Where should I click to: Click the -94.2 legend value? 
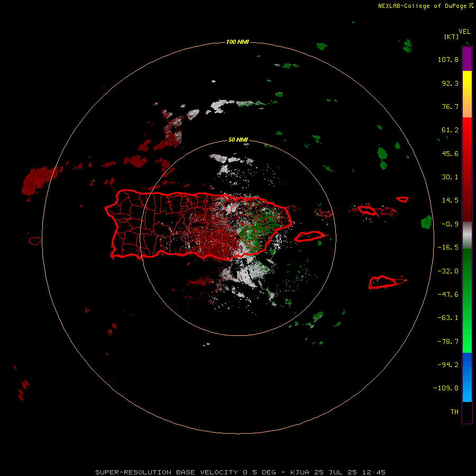[x=448, y=365]
